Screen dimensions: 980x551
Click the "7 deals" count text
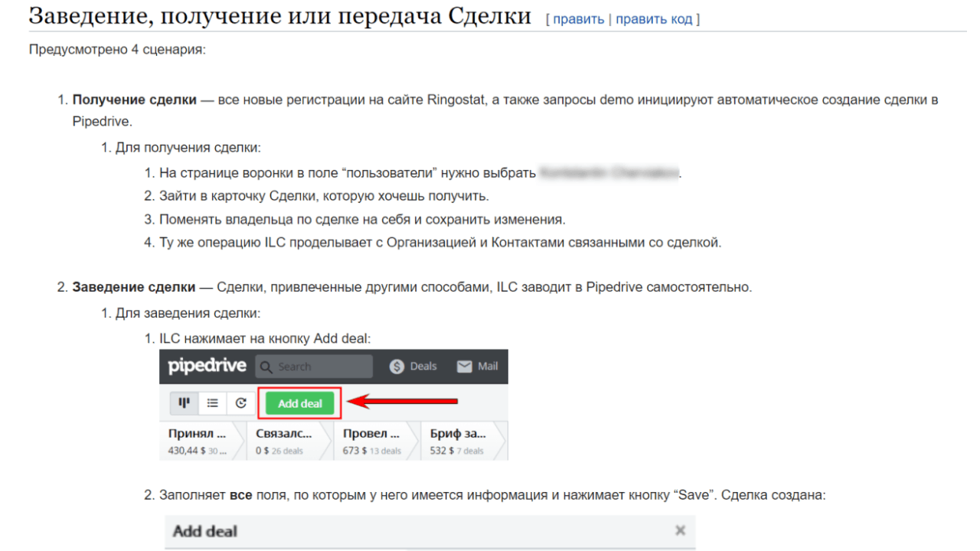pos(470,451)
